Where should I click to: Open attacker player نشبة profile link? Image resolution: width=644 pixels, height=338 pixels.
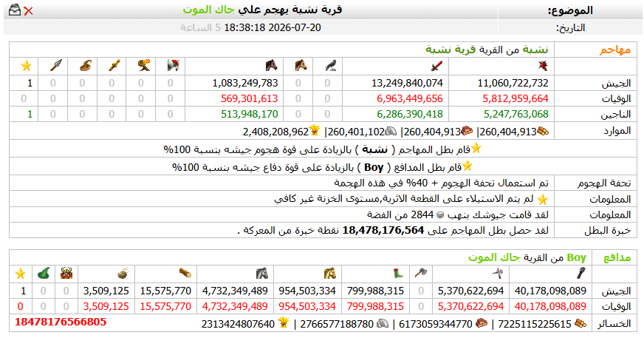535,50
